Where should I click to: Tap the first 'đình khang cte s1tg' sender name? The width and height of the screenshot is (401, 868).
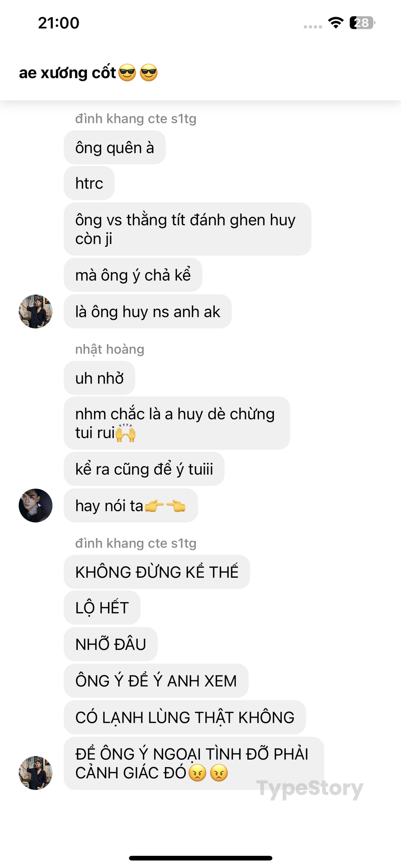click(x=136, y=119)
